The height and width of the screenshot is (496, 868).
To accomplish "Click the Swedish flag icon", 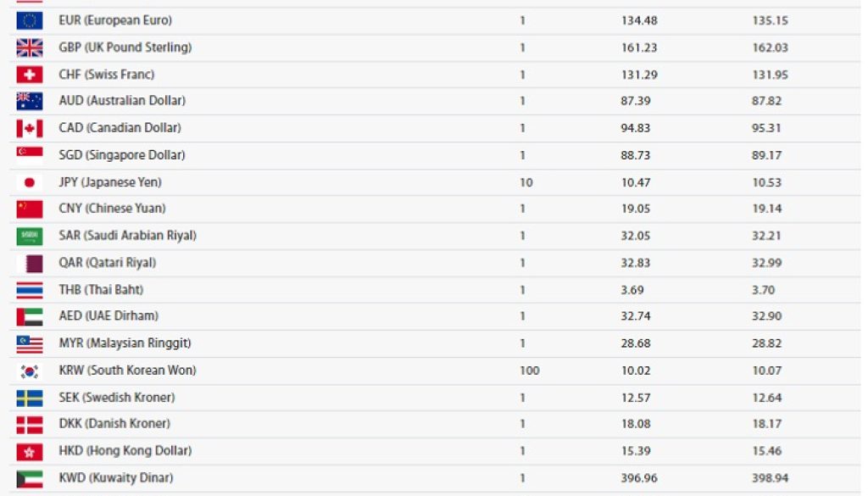I will coord(29,398).
